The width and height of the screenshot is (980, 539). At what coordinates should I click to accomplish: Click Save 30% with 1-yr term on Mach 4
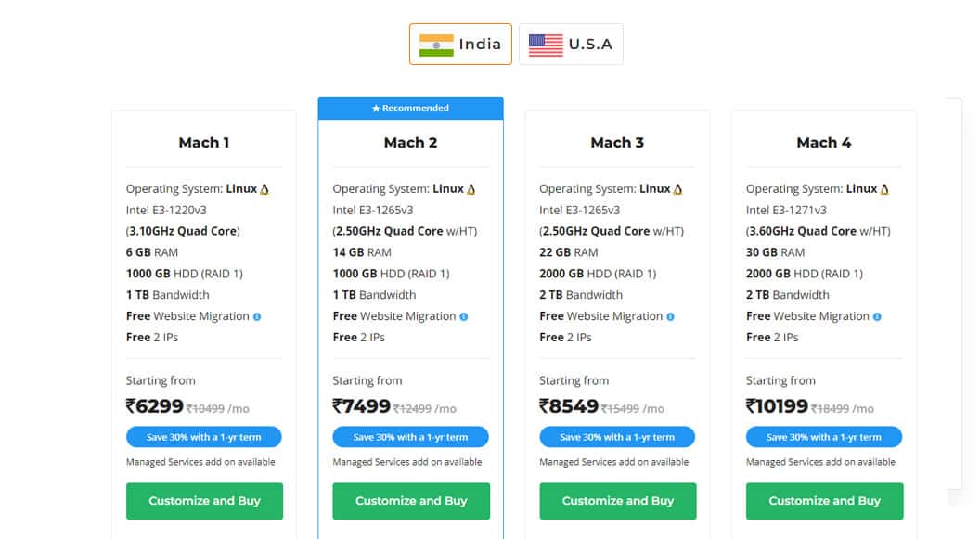tap(824, 437)
